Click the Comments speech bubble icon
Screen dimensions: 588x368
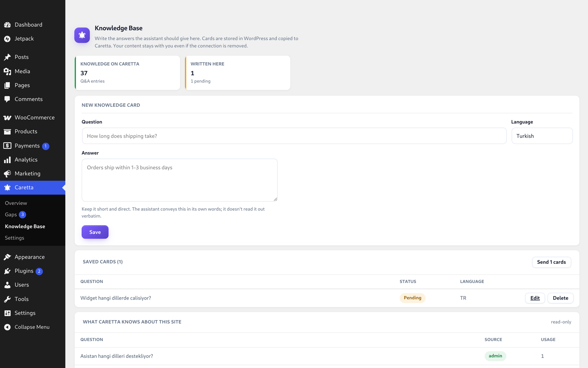click(7, 99)
